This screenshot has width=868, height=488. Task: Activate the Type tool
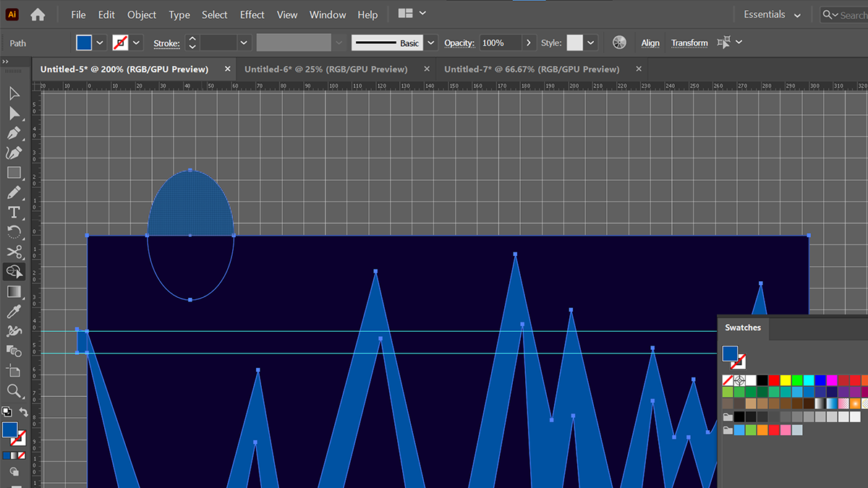(x=14, y=212)
